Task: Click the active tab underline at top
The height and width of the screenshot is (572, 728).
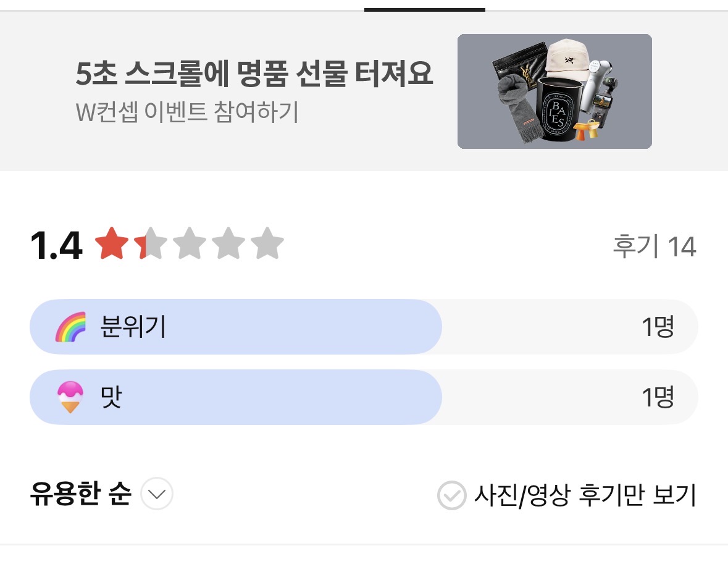Action: [x=424, y=9]
